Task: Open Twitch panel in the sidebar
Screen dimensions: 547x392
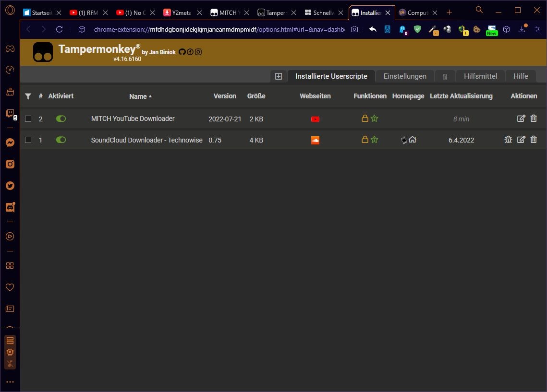Action: pos(10,114)
